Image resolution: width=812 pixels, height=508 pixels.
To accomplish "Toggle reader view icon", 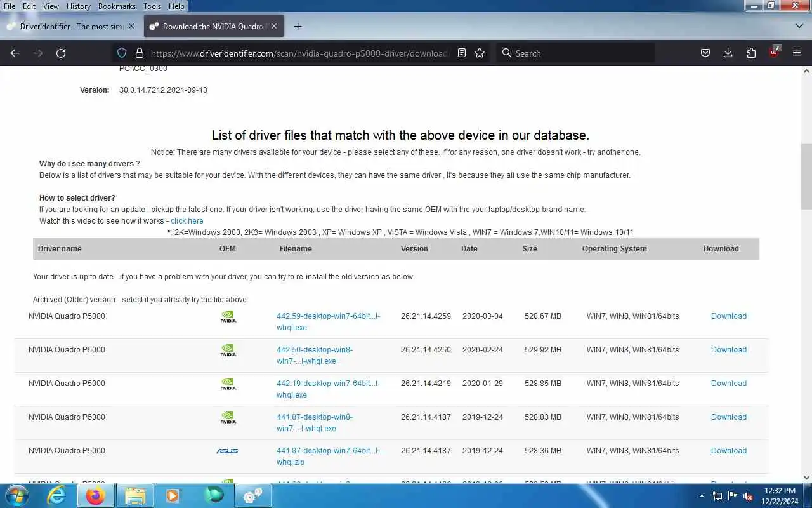I will (462, 53).
